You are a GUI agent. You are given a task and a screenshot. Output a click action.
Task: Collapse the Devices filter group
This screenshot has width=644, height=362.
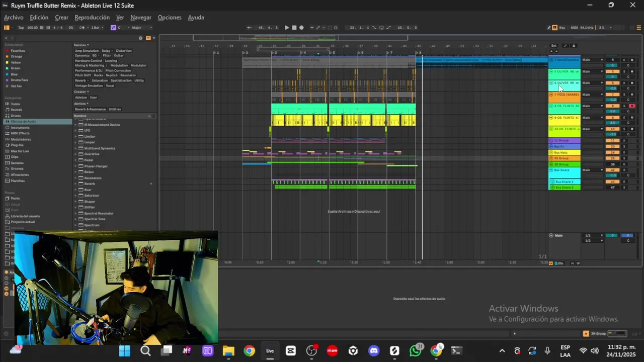pos(81,45)
